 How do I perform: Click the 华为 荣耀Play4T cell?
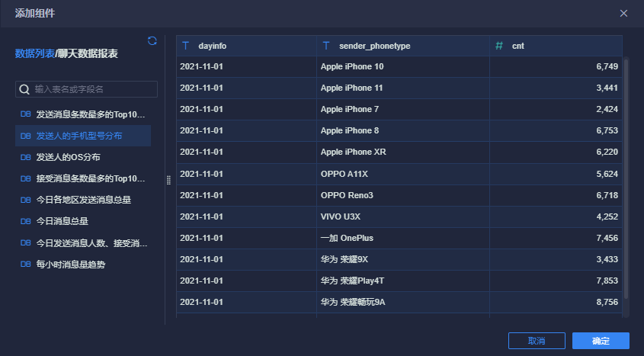pos(403,281)
